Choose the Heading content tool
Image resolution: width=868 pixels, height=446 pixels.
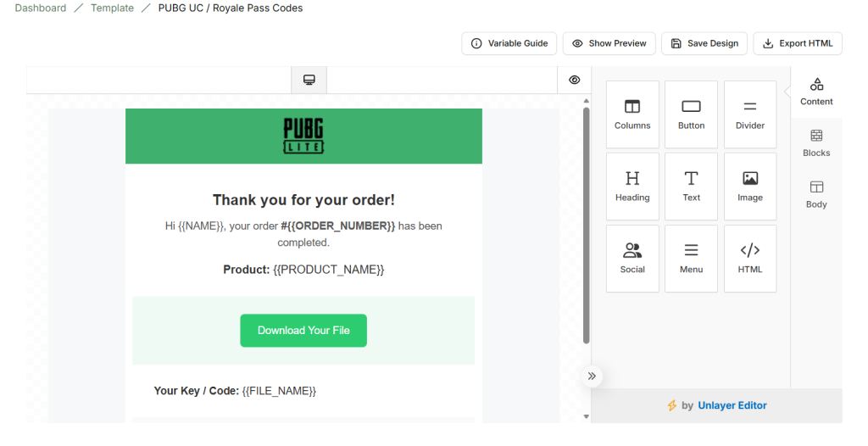pos(632,187)
